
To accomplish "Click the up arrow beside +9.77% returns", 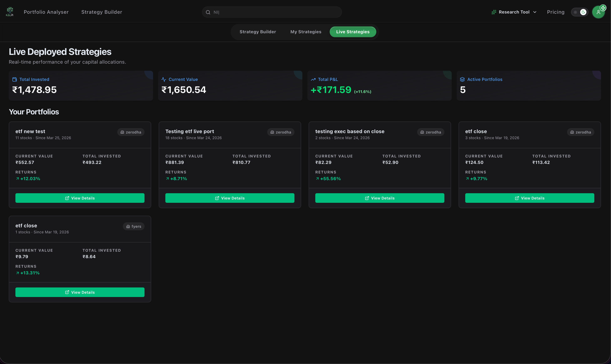I will pos(467,179).
